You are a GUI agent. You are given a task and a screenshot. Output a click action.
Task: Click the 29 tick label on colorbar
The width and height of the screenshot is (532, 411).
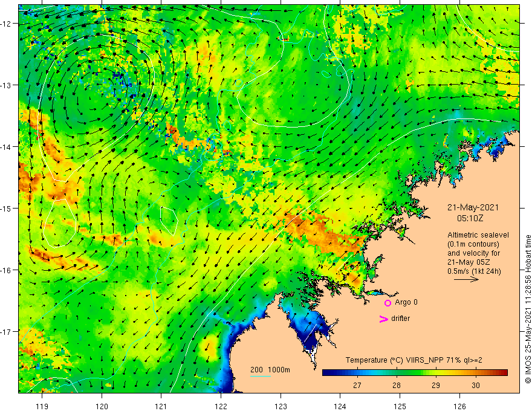[x=436, y=385]
